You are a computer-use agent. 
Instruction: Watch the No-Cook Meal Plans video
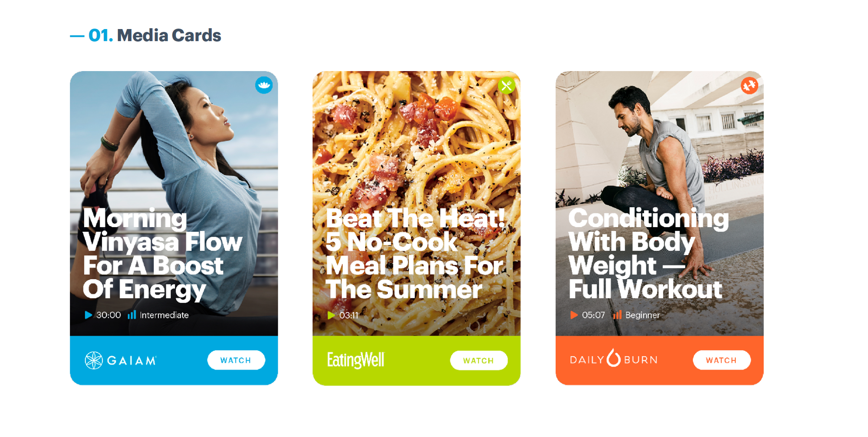pyautogui.click(x=479, y=360)
